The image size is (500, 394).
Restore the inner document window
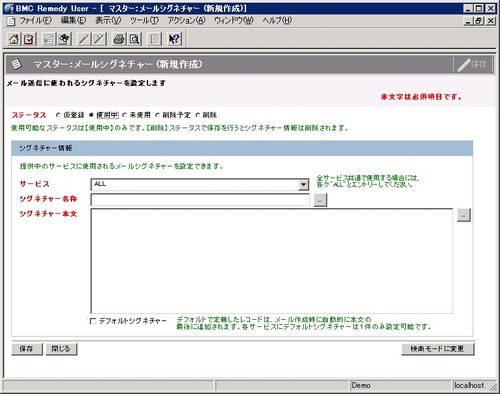point(479,21)
